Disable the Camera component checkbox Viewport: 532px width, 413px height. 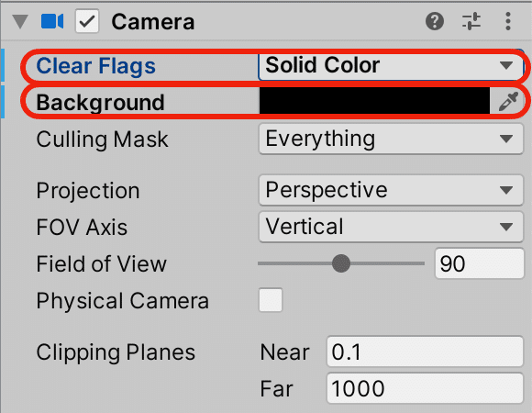(87, 21)
